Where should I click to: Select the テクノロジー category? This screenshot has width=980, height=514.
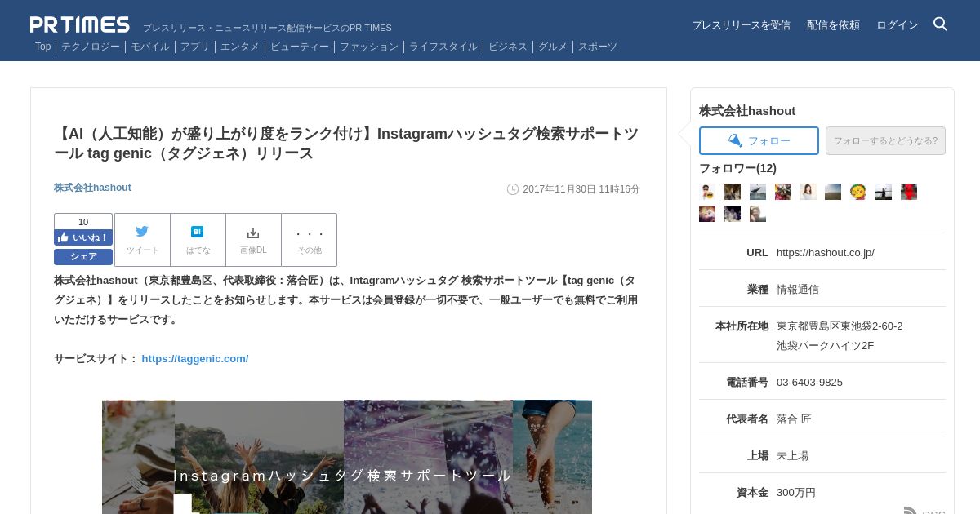(x=91, y=47)
